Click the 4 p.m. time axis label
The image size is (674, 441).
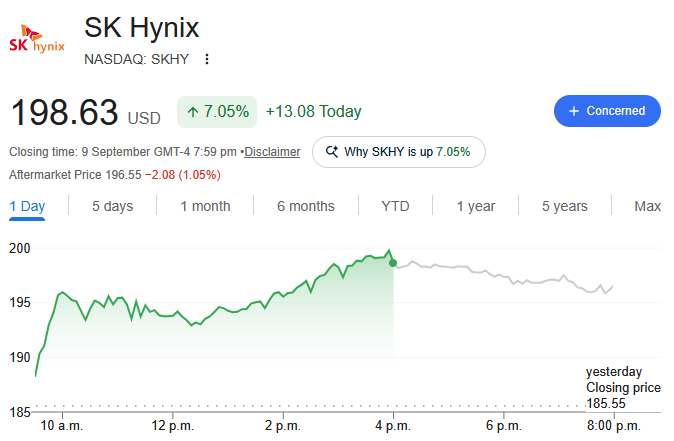click(393, 426)
